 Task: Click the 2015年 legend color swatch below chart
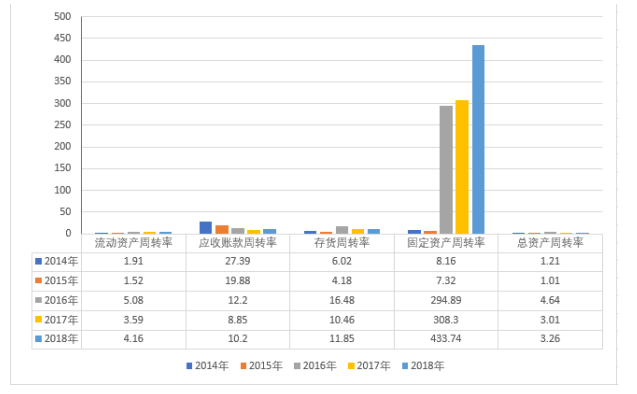[243, 366]
